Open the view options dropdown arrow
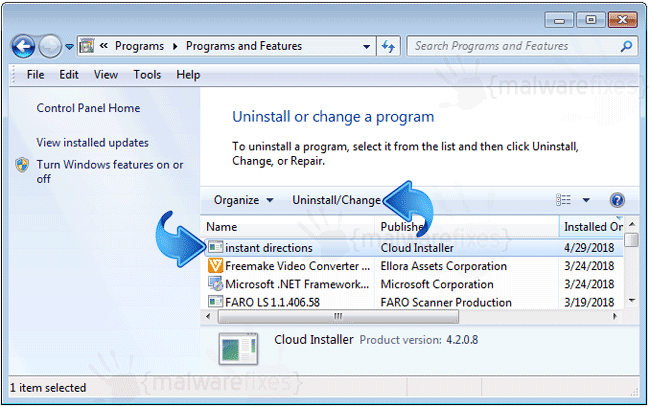This screenshot has width=650, height=407. tap(586, 200)
